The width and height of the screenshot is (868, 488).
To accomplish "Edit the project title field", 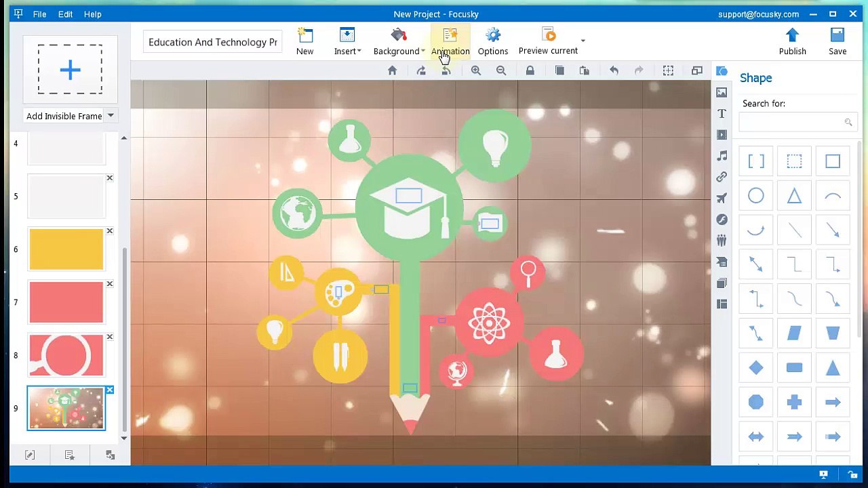I will point(213,42).
